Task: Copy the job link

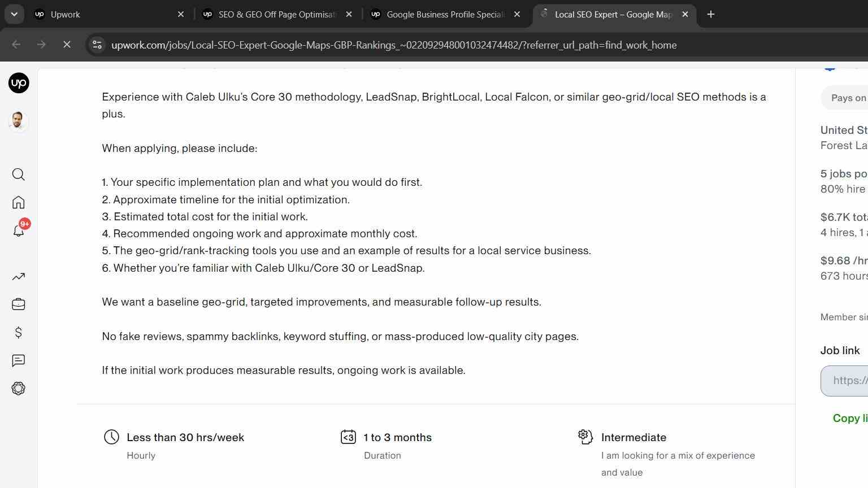Action: point(850,419)
